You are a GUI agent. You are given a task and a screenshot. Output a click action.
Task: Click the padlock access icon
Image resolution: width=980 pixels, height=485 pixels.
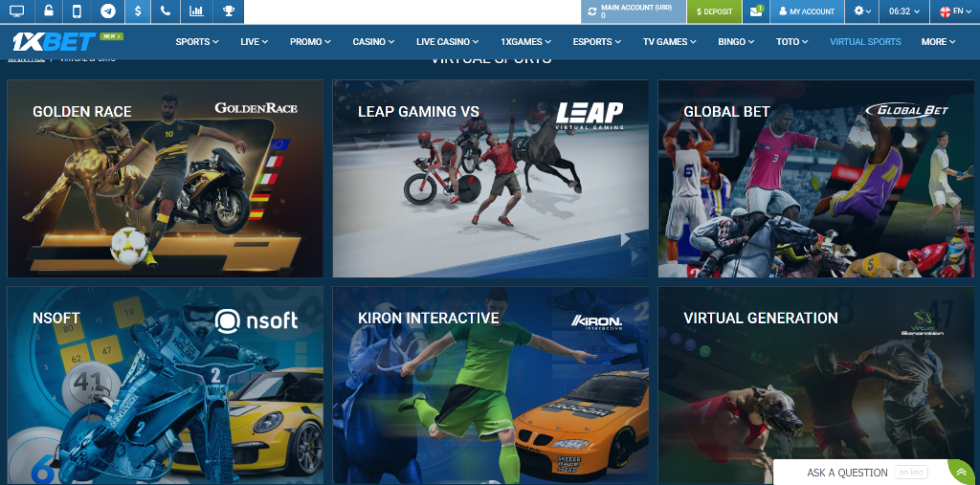point(49,11)
